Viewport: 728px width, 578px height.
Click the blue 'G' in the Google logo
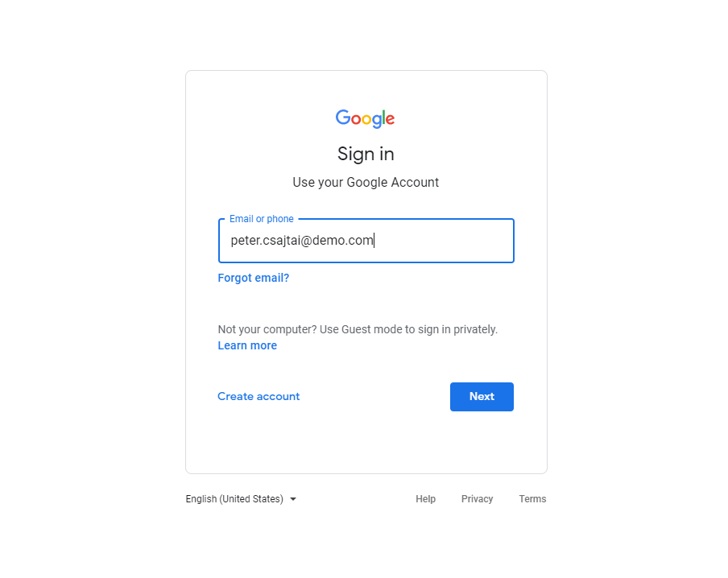(343, 118)
